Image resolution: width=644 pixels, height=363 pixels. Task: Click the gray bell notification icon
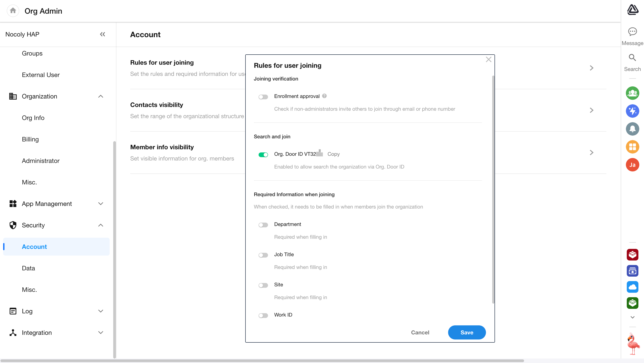coord(632,129)
